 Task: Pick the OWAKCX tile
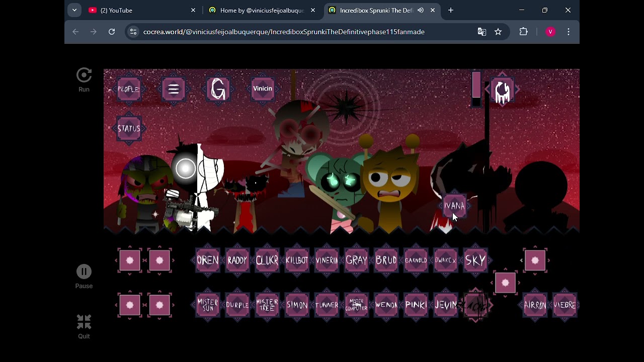point(446,260)
